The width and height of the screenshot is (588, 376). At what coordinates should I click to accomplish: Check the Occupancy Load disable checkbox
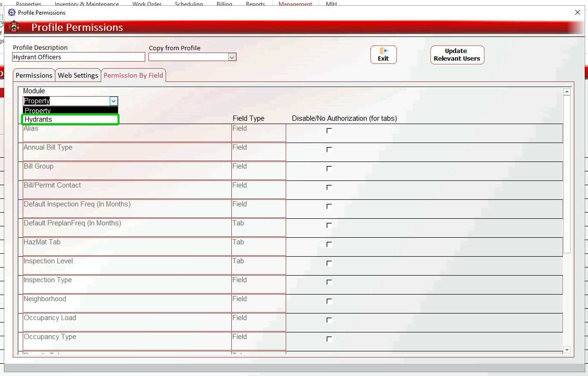point(329,320)
